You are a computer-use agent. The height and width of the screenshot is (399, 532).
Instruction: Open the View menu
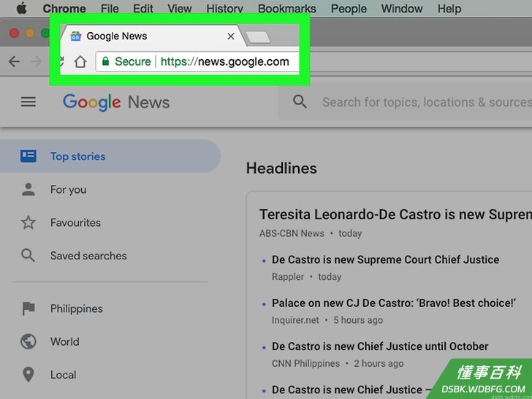coord(180,8)
